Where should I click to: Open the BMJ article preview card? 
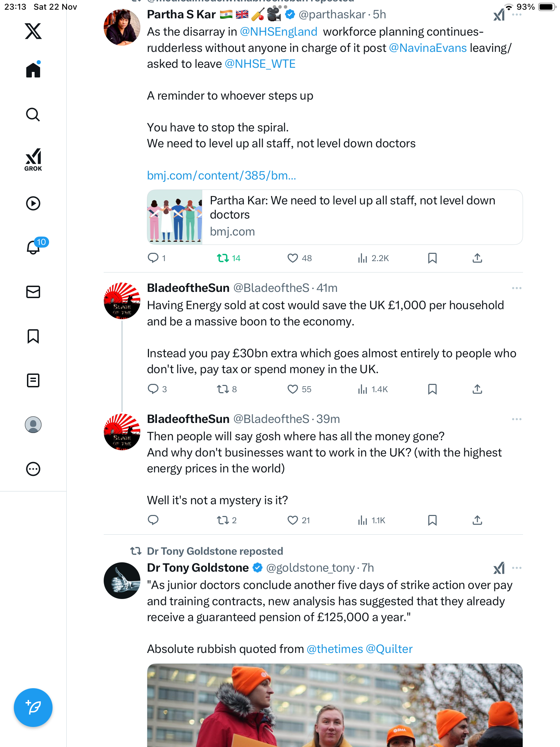pyautogui.click(x=335, y=217)
